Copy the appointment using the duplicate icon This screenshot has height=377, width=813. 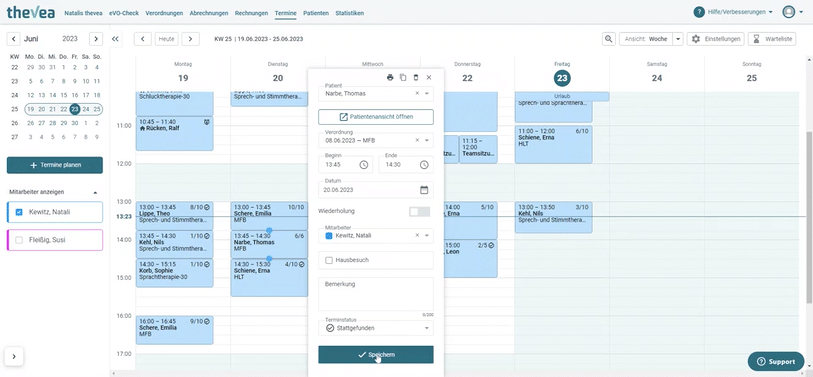pos(403,77)
